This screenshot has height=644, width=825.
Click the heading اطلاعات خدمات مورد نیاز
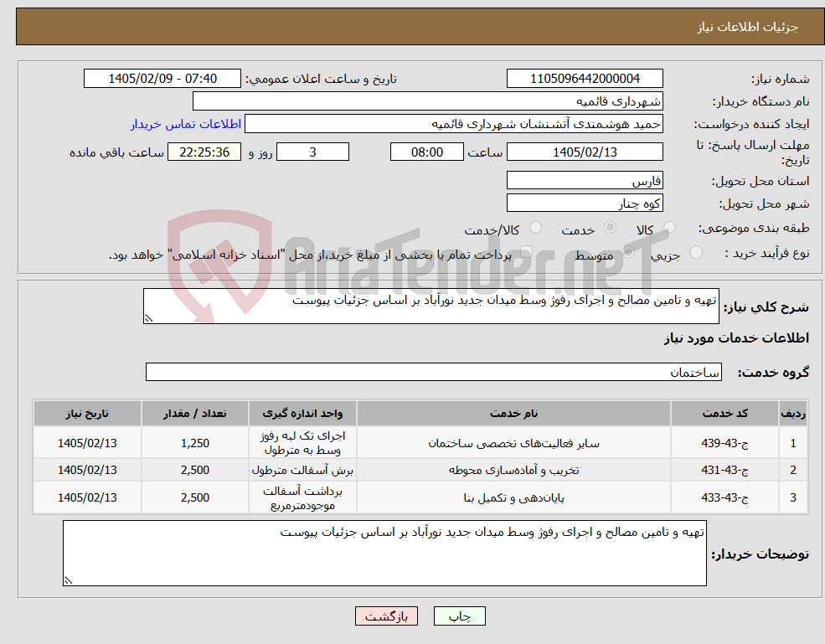[736, 337]
